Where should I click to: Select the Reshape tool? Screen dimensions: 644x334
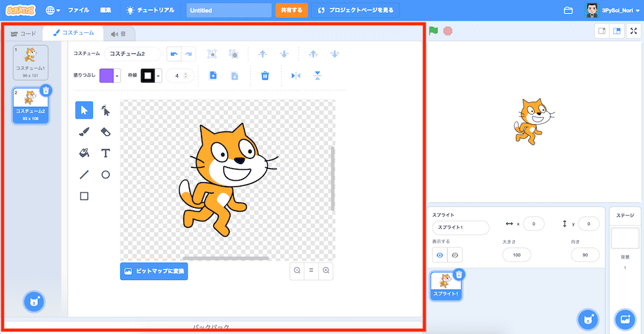106,111
